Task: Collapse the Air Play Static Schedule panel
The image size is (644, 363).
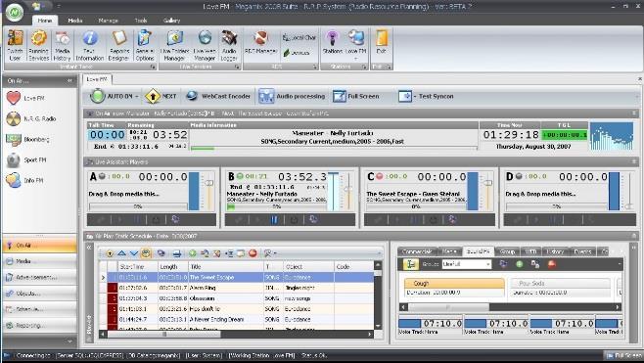Action: pyautogui.click(x=634, y=236)
